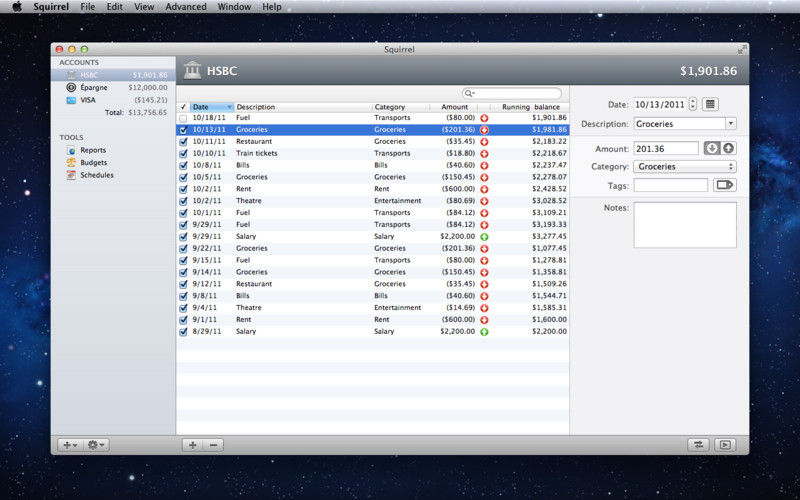Remove the selected transaction with the minus button
Screen dimensions: 800x500
point(213,445)
